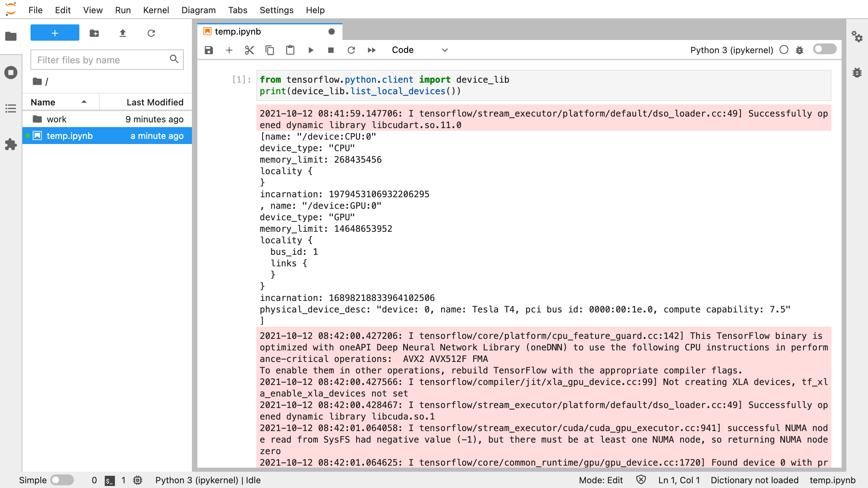The width and height of the screenshot is (868, 488).
Task: Open the Run menu
Action: coord(123,10)
